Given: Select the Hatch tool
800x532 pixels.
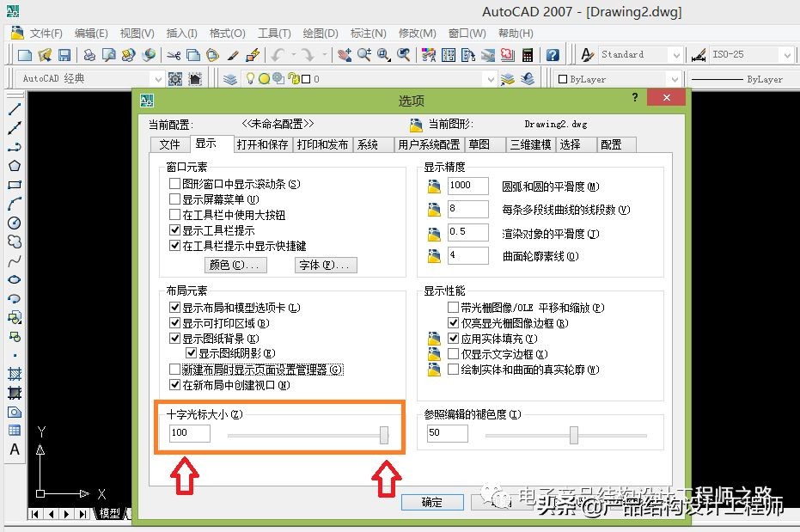Looking at the screenshot, I should (15, 374).
